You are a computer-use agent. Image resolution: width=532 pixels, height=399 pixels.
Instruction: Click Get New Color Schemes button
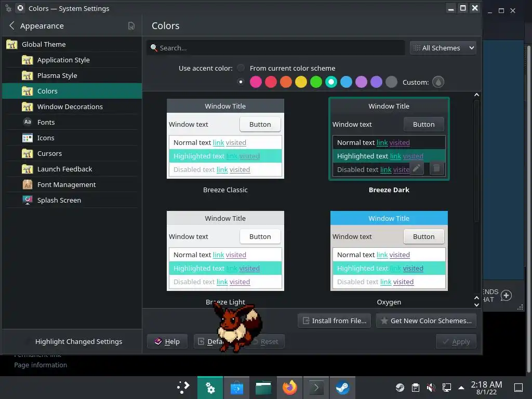click(426, 321)
